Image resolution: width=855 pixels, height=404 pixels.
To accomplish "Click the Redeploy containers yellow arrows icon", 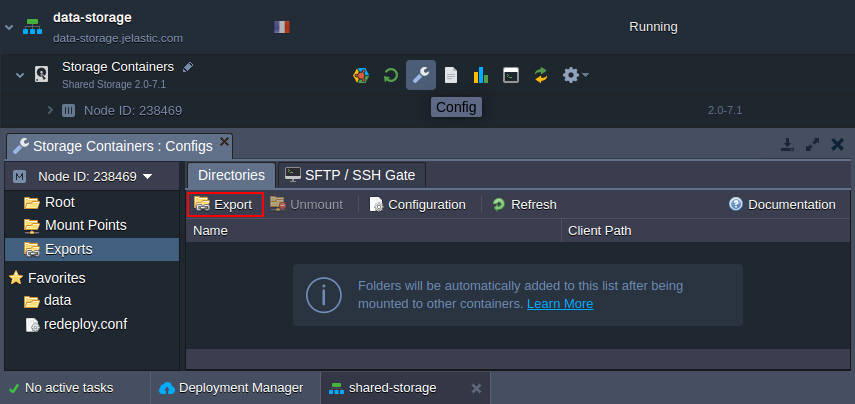I will coord(540,75).
